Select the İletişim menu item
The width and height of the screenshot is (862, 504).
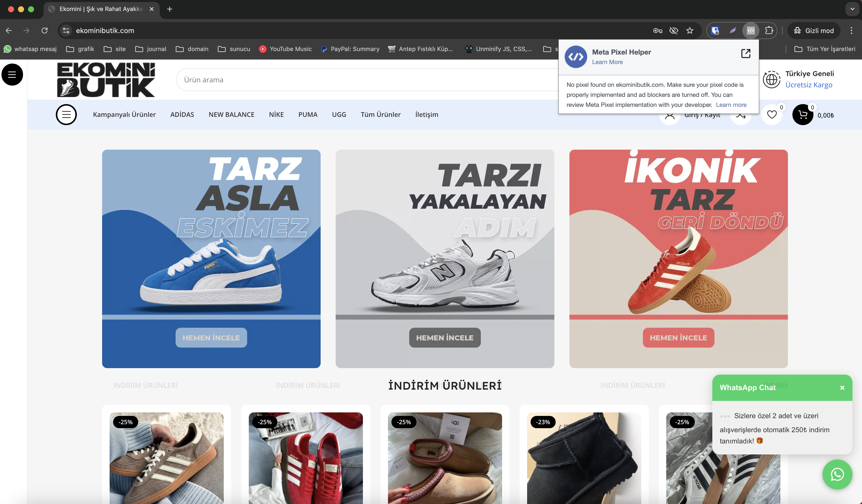[x=426, y=115]
